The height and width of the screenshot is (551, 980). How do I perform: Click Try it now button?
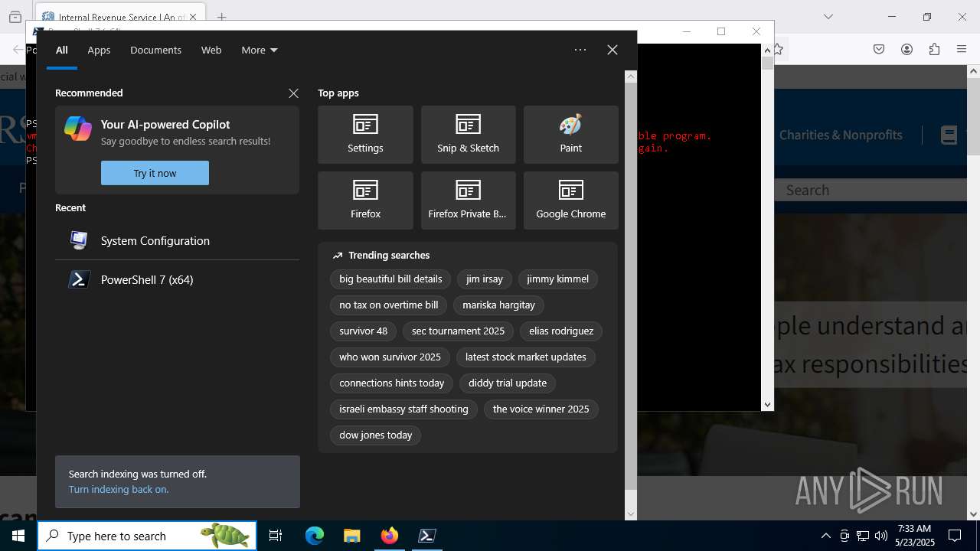[x=155, y=173]
